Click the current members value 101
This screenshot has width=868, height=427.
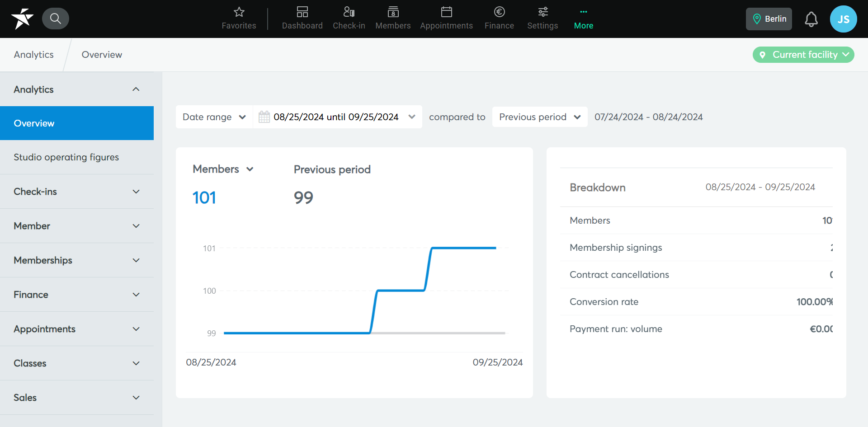pyautogui.click(x=204, y=197)
